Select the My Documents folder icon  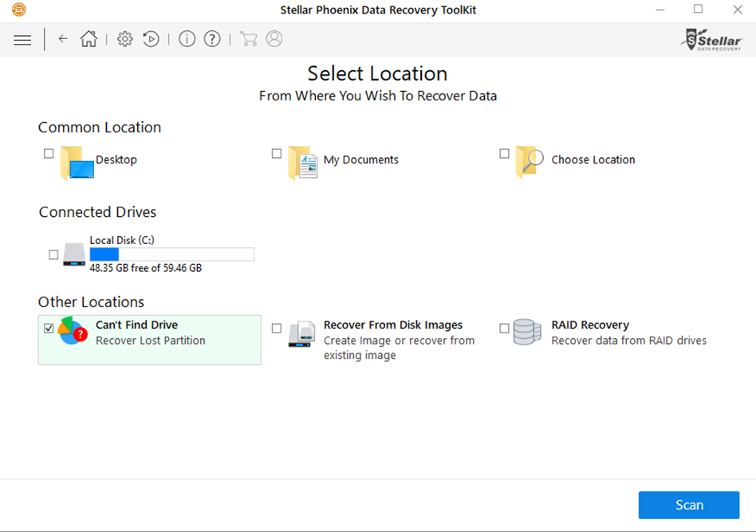(303, 163)
